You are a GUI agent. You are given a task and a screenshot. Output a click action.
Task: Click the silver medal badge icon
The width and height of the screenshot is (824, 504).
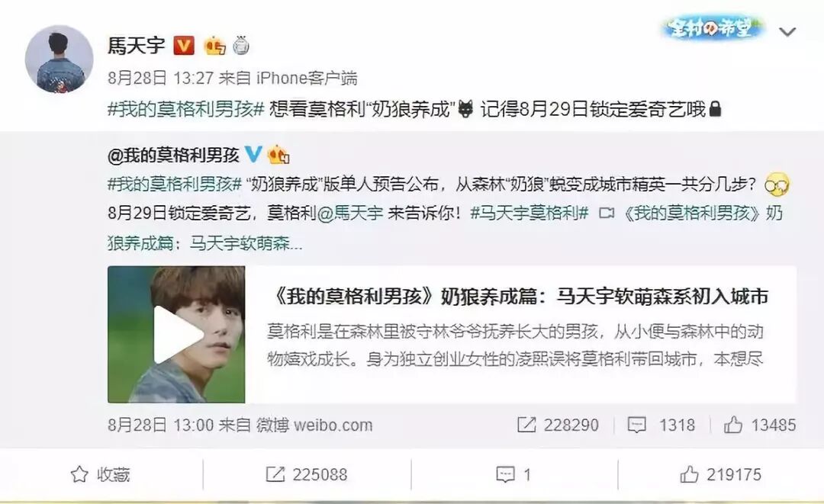(240, 46)
